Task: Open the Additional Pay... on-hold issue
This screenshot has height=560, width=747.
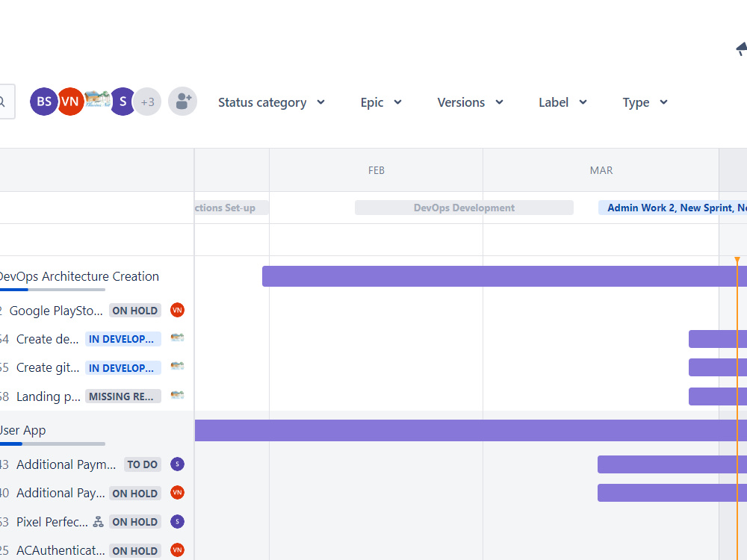Action: [x=61, y=493]
